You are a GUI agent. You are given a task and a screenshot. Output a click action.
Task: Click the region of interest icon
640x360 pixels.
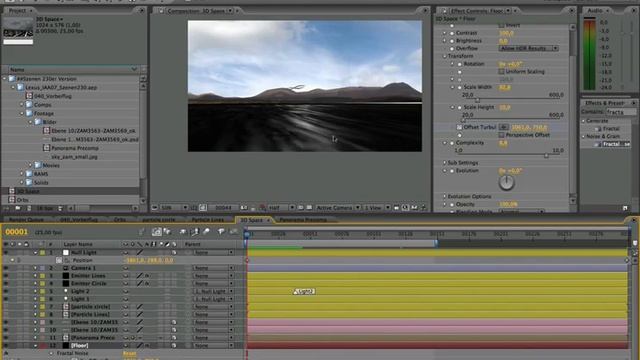click(301, 208)
